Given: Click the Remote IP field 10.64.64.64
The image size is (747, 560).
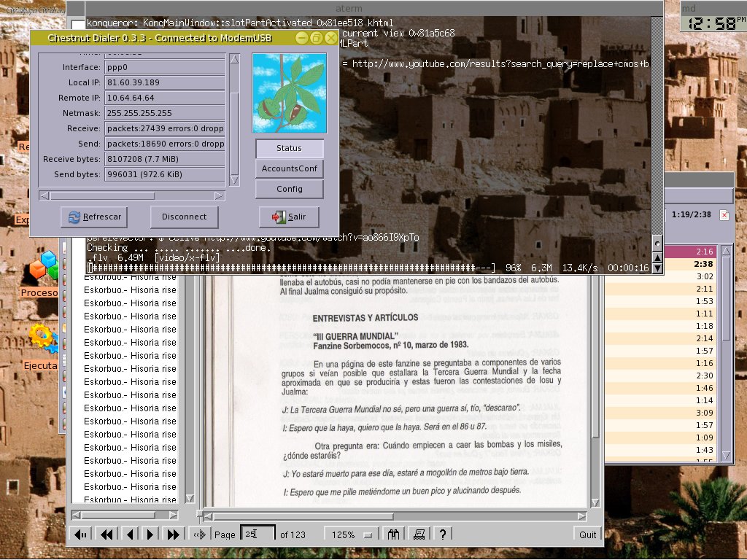Looking at the screenshot, I should (165, 98).
